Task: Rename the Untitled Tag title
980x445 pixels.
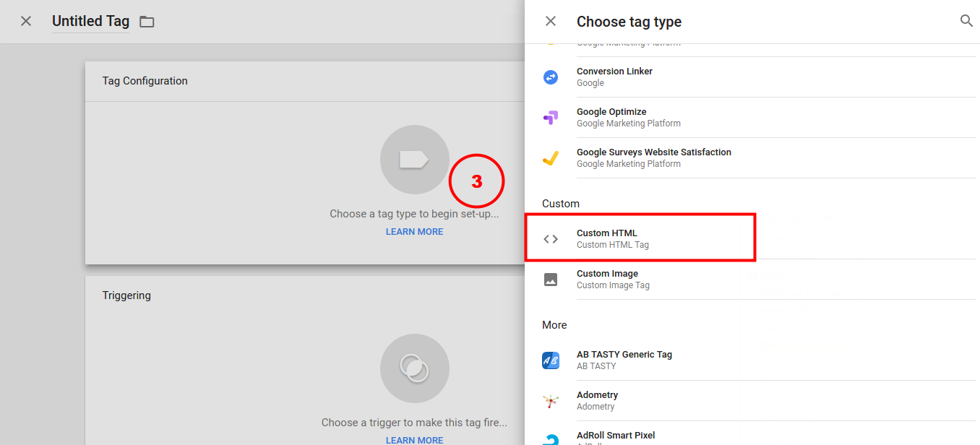Action: click(x=90, y=21)
